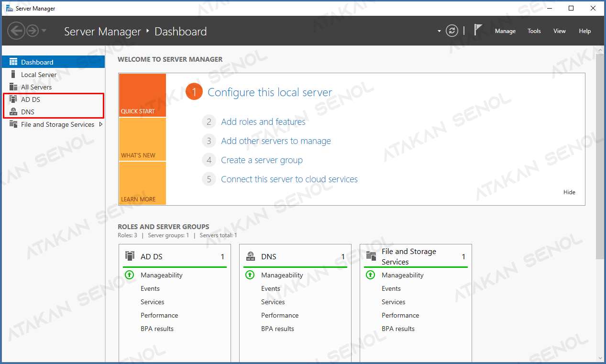Image resolution: width=606 pixels, height=364 pixels.
Task: Click the DNS sidebar icon
Action: coord(13,112)
